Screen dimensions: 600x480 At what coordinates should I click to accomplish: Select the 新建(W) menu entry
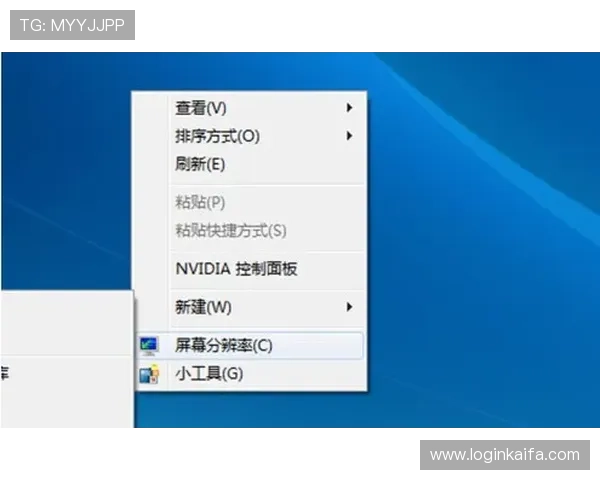point(203,306)
